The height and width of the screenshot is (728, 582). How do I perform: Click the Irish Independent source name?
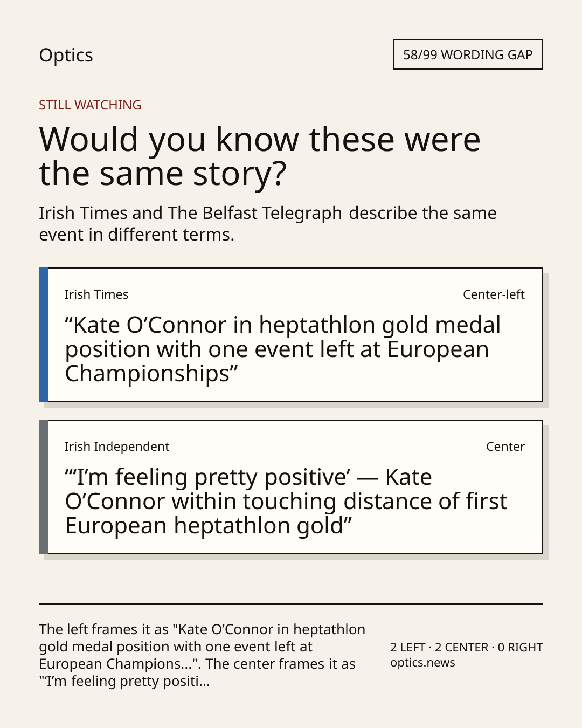click(x=117, y=447)
